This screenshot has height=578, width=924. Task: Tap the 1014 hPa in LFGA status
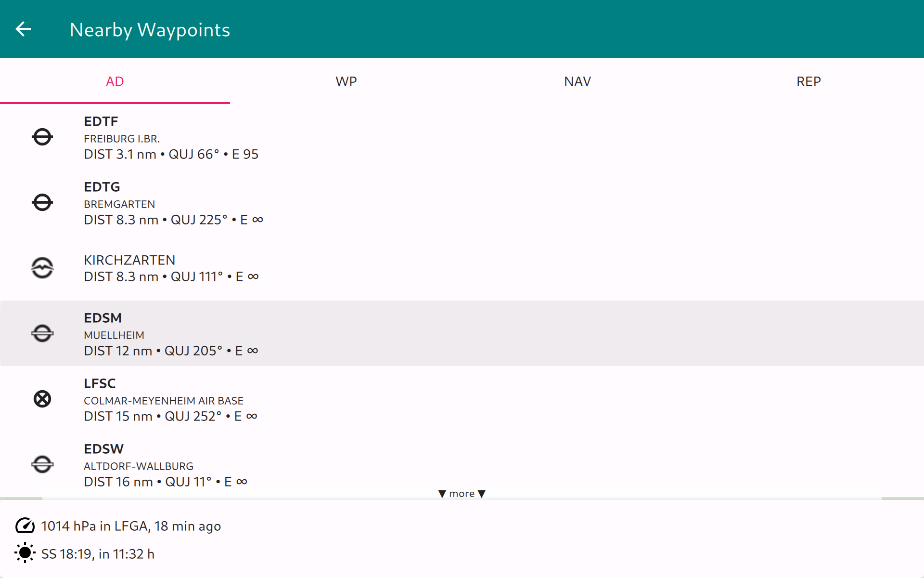(x=131, y=526)
